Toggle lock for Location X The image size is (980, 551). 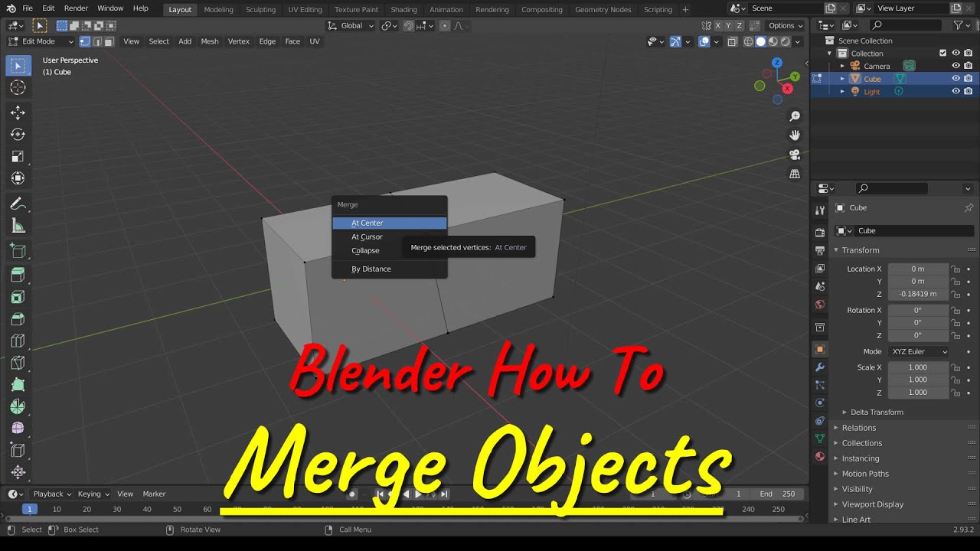pyautogui.click(x=955, y=269)
